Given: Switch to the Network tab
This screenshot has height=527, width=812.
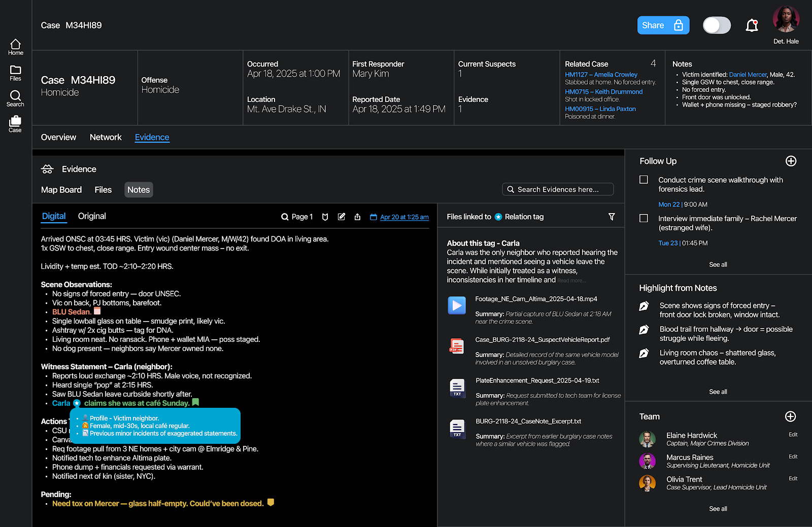Looking at the screenshot, I should coord(106,137).
